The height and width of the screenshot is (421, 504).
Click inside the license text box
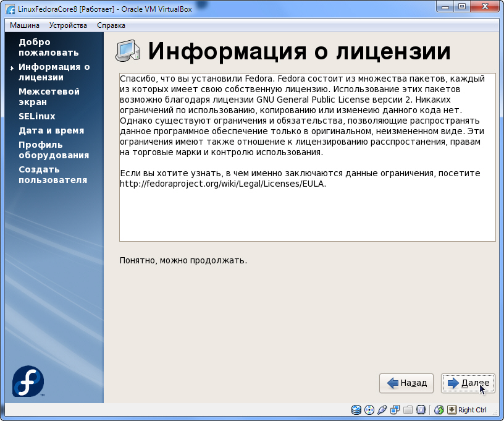308,157
